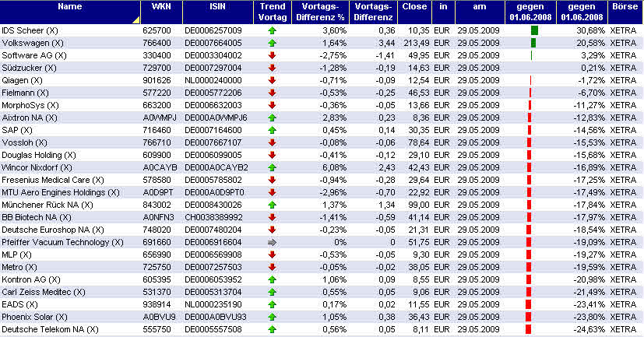Screen dimensions: 644x337
Task: Click red down arrow for MTU Aero Engines
Action: click(272, 192)
